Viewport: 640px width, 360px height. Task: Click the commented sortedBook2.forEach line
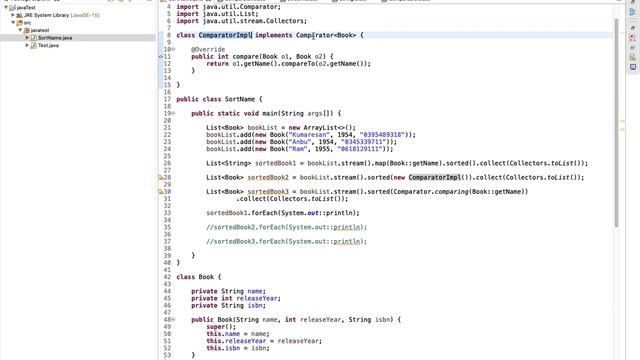coord(287,227)
